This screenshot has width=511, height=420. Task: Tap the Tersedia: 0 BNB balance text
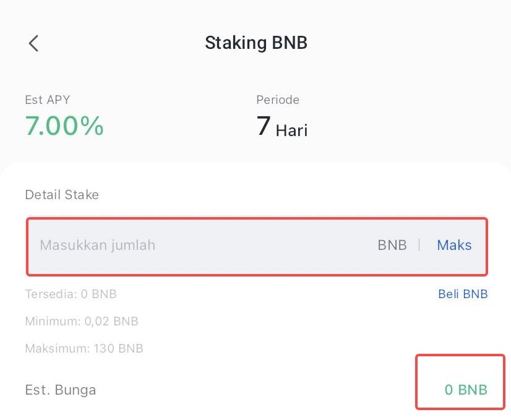(x=71, y=294)
